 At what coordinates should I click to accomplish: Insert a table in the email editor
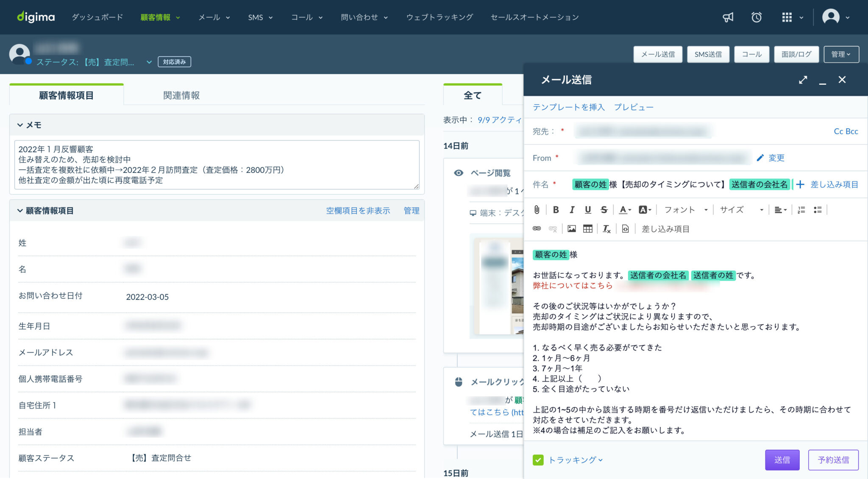[588, 228]
